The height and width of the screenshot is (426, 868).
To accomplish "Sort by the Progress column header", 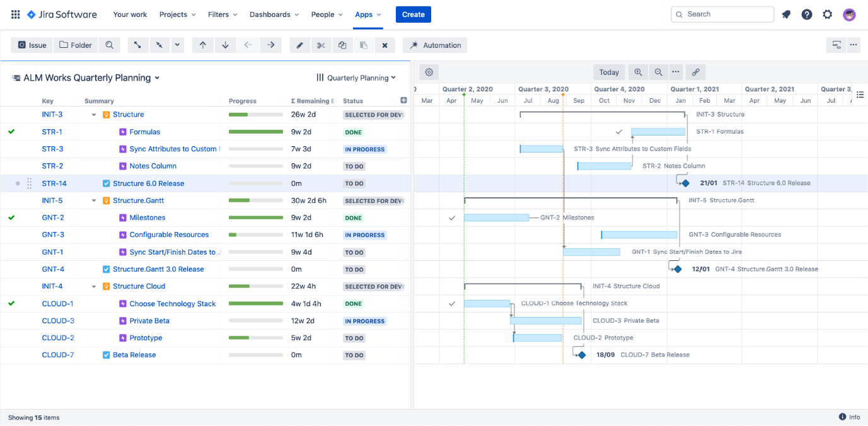I will 243,101.
